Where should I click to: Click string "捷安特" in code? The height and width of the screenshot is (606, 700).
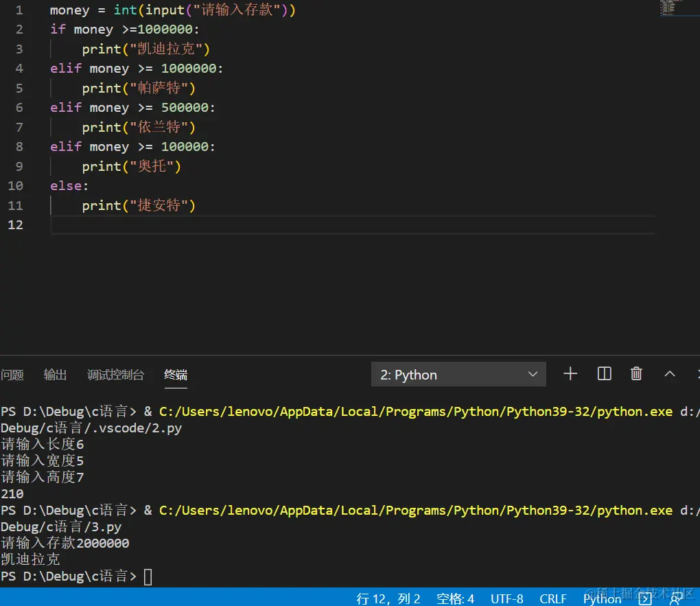point(159,205)
